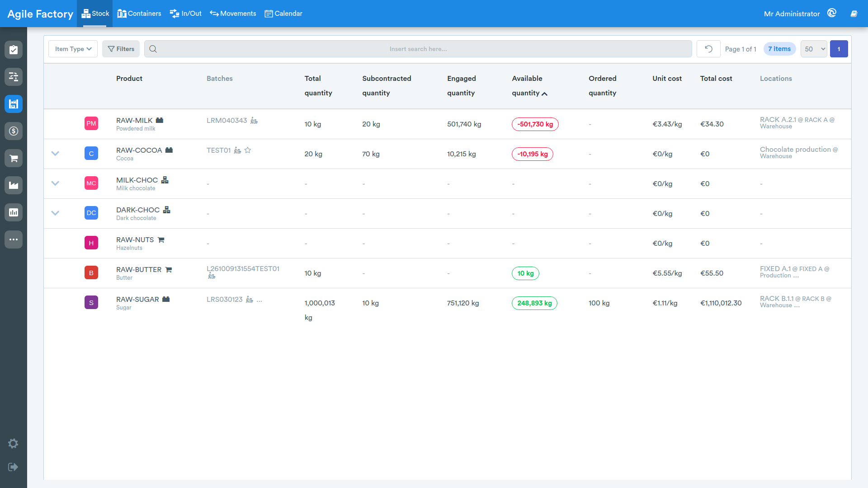
Task: Sort by Available quantity column
Action: pyautogui.click(x=529, y=86)
